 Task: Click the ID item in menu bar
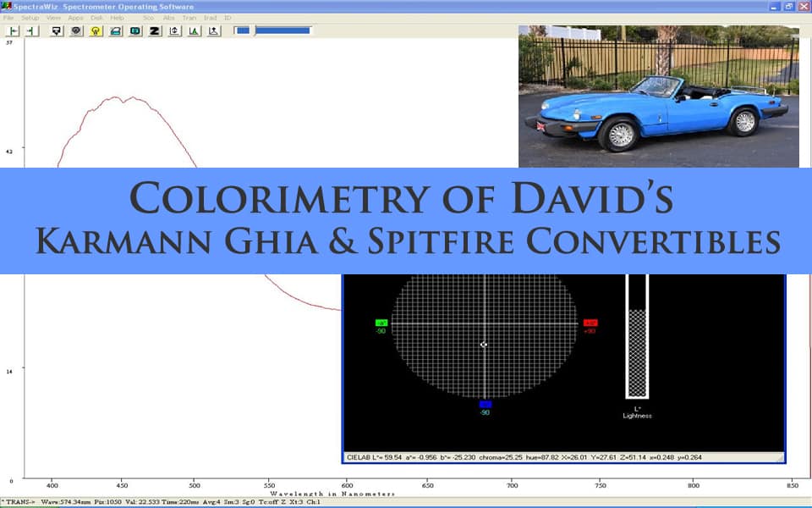[x=228, y=18]
